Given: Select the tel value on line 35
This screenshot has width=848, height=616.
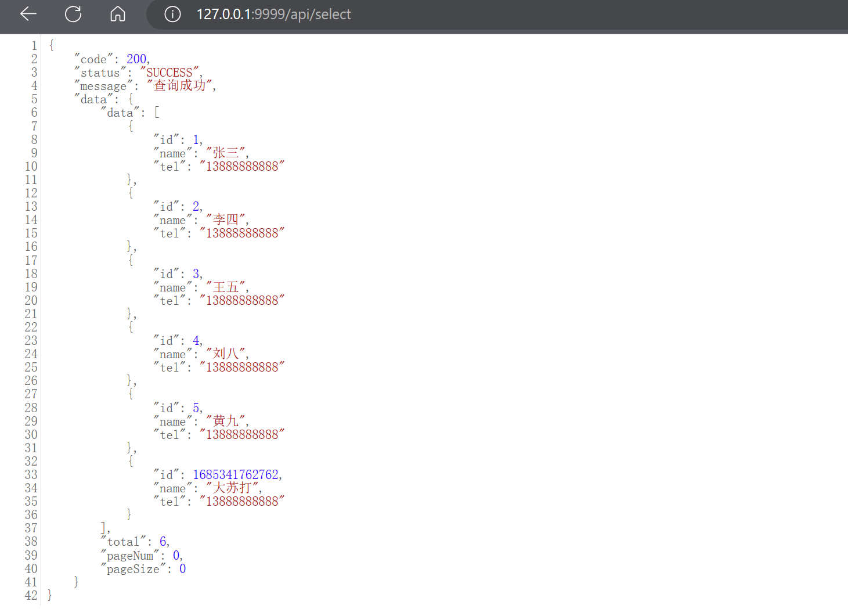Looking at the screenshot, I should click(242, 502).
